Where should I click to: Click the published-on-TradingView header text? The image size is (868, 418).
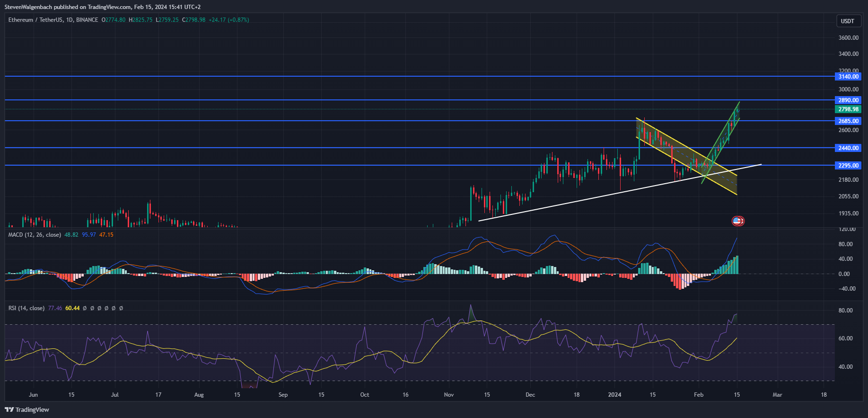[103, 7]
